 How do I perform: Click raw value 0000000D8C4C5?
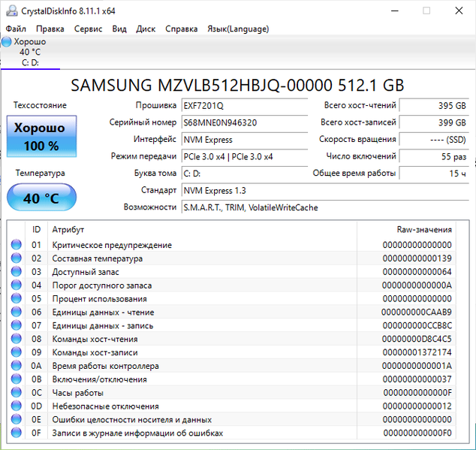[417, 339]
